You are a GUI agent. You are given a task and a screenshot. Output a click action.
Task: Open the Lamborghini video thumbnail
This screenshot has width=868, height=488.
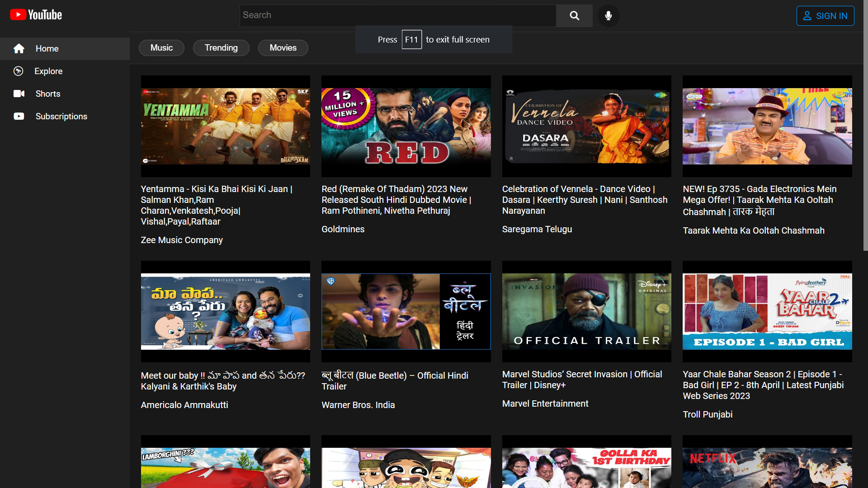pyautogui.click(x=226, y=462)
